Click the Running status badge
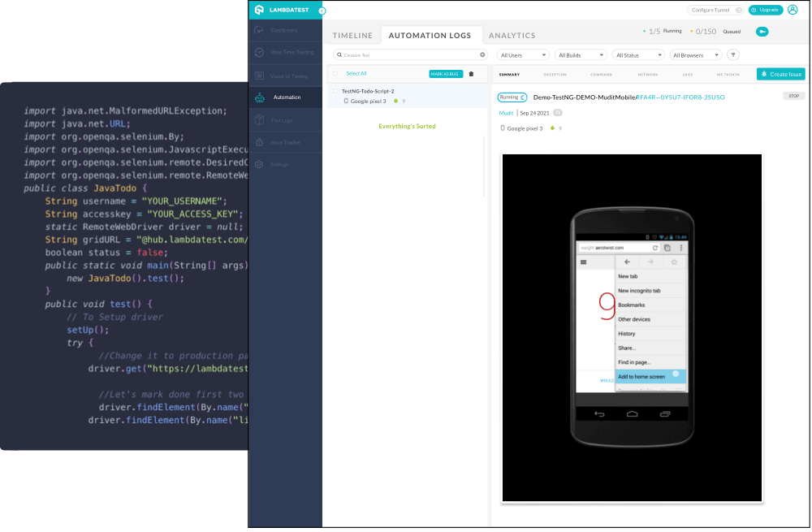This screenshot has height=532, width=812. tap(512, 97)
